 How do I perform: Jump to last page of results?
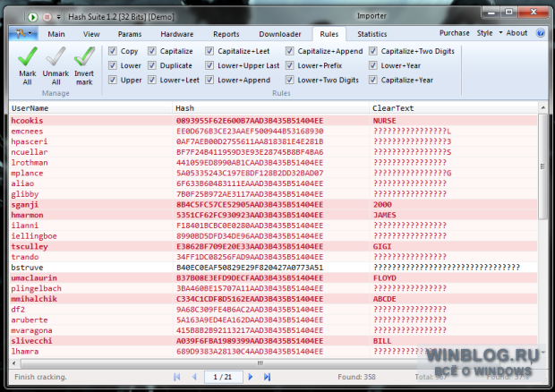[x=268, y=377]
